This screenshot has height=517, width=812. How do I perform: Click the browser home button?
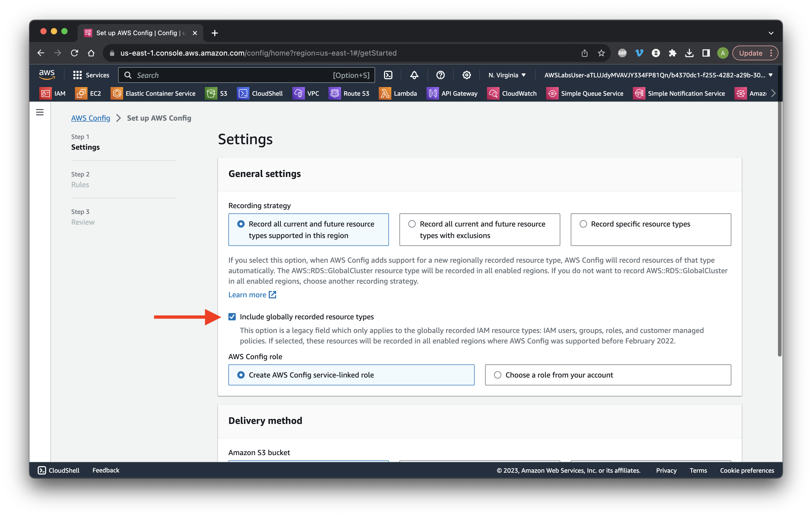point(91,53)
